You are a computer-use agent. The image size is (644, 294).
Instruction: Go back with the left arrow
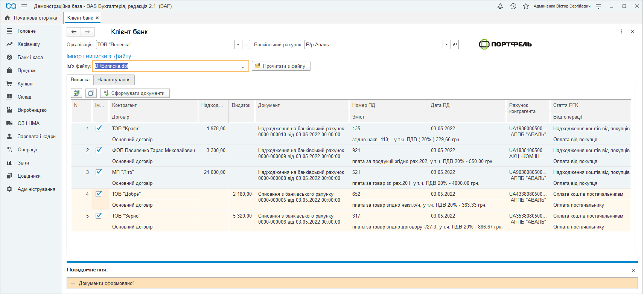74,32
